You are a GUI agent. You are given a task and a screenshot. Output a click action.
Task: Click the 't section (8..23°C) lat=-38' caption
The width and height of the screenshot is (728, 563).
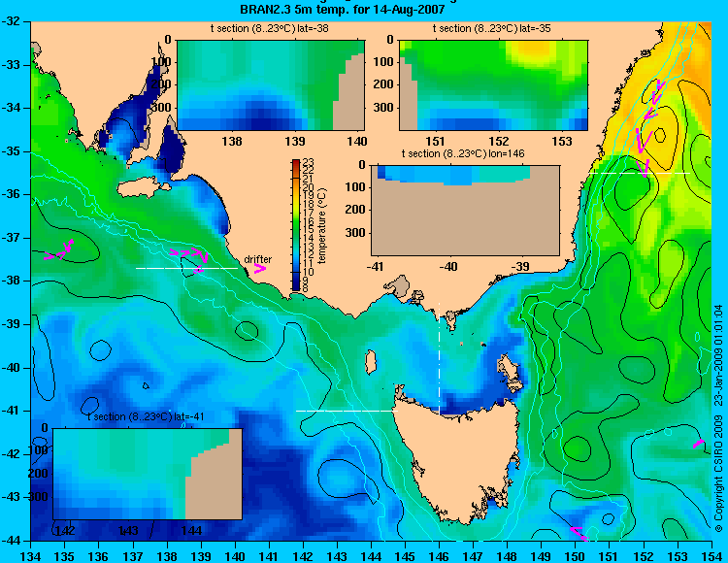coord(270,28)
